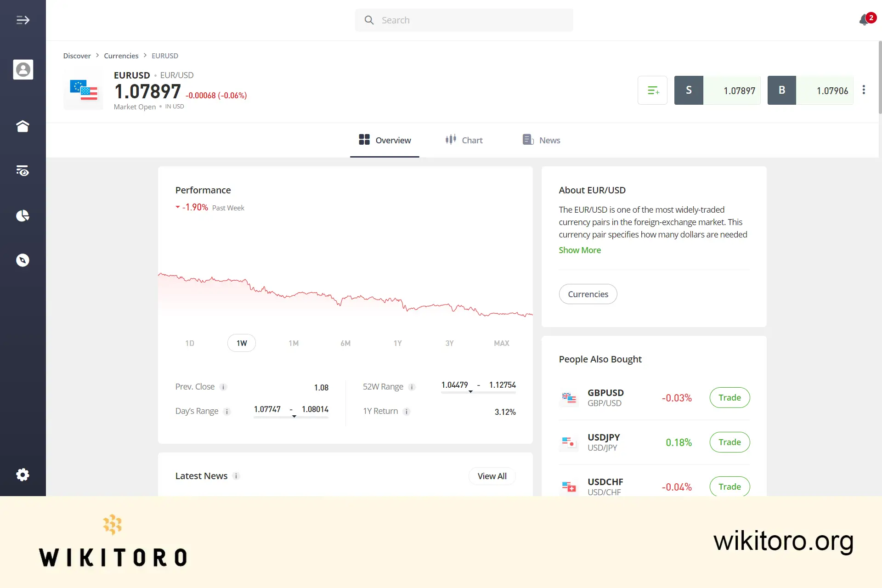The image size is (882, 588).
Task: Click Trade button for GBPUSD
Action: [x=729, y=397]
